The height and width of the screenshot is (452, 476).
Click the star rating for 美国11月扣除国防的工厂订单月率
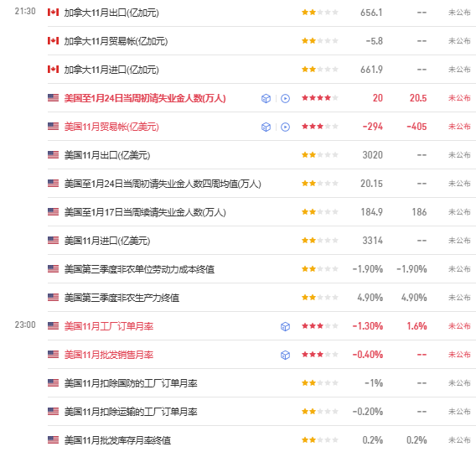pyautogui.click(x=319, y=383)
